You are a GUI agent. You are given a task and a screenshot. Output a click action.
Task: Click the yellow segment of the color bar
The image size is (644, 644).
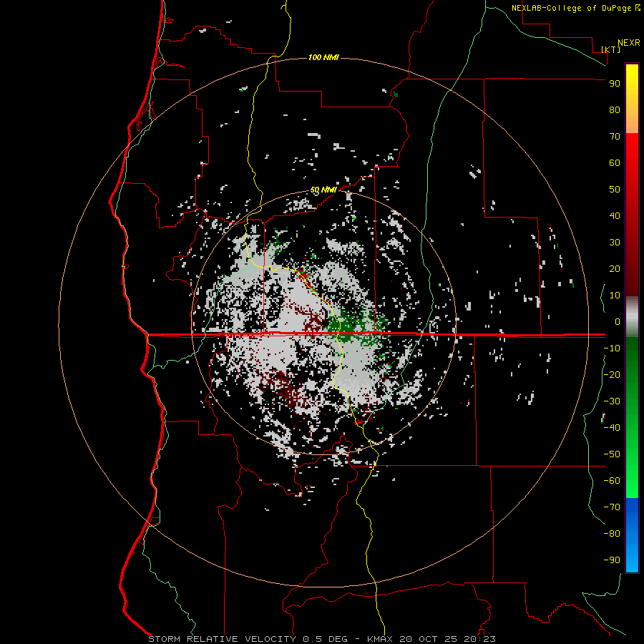click(632, 99)
